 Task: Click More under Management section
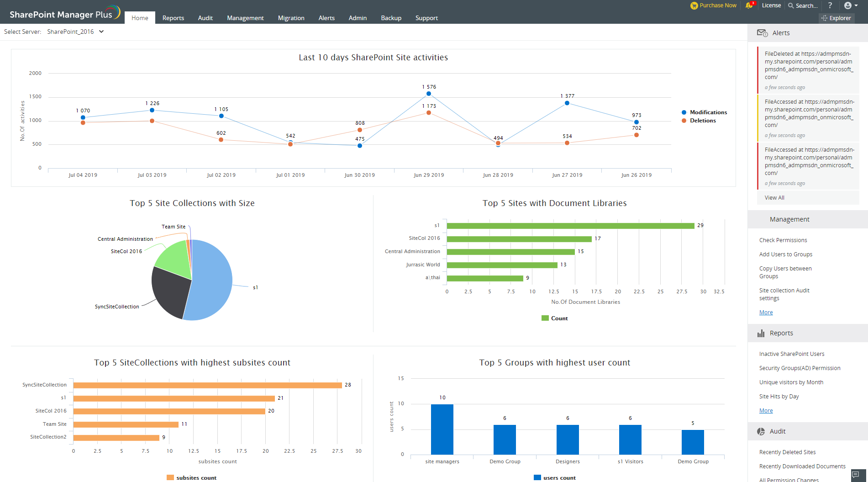[766, 313]
